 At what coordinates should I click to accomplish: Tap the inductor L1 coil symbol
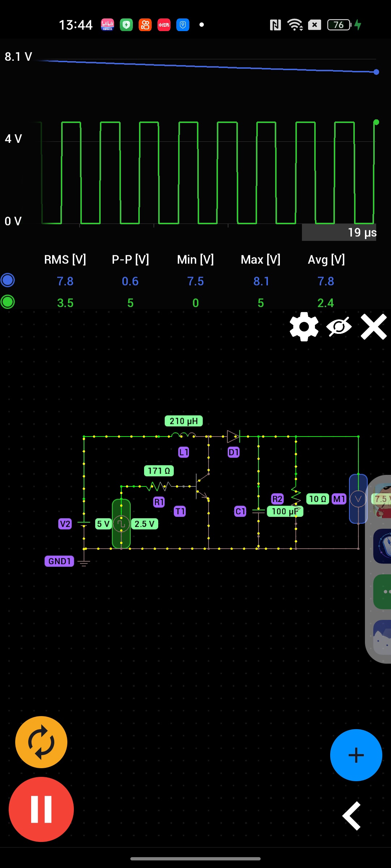click(183, 435)
